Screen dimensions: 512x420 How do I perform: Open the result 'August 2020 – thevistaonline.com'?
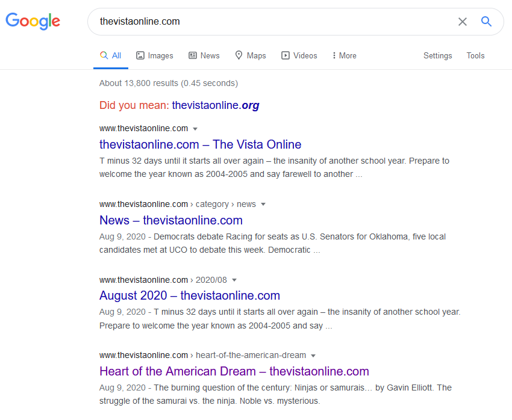pyautogui.click(x=190, y=296)
